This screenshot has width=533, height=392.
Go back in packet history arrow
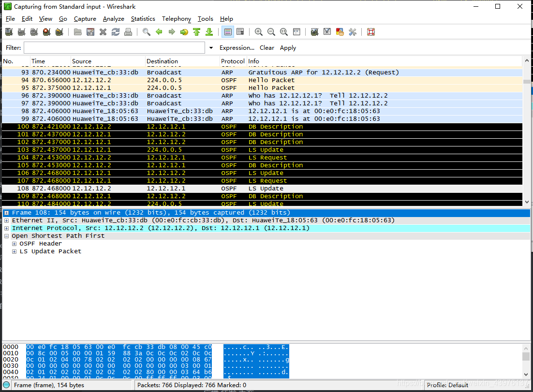click(x=159, y=32)
